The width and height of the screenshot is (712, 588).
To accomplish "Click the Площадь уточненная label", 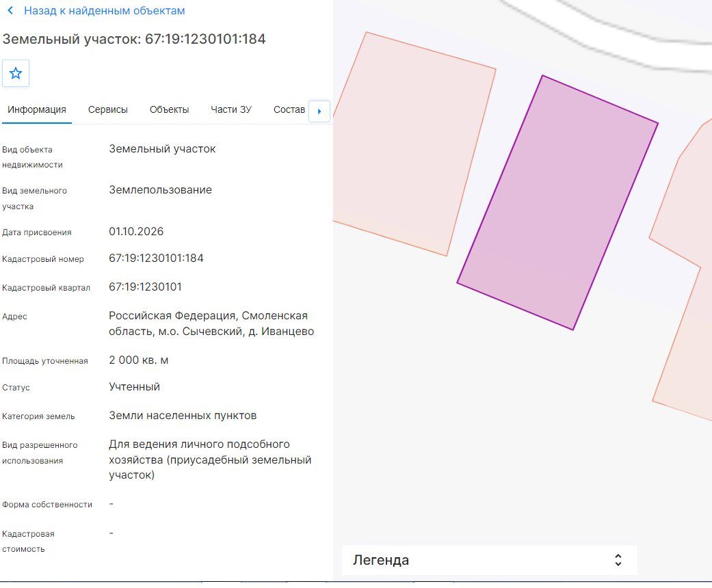I will pyautogui.click(x=45, y=361).
